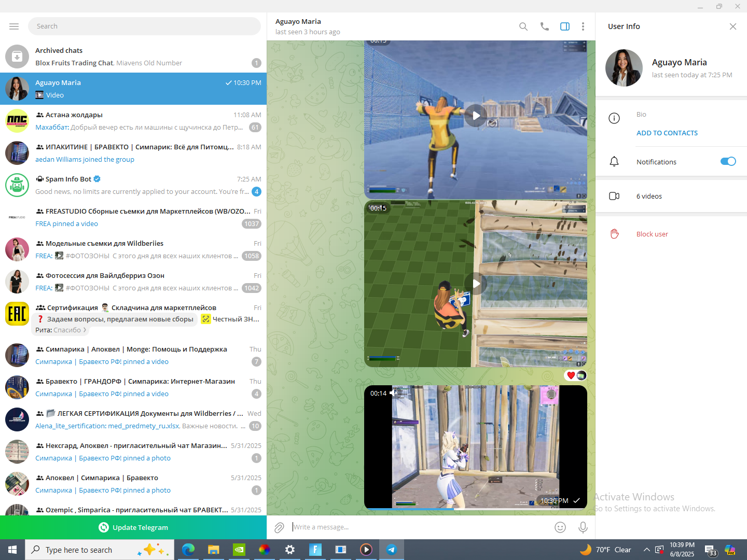Open the Windows Start menu
747x560 pixels.
point(12,550)
